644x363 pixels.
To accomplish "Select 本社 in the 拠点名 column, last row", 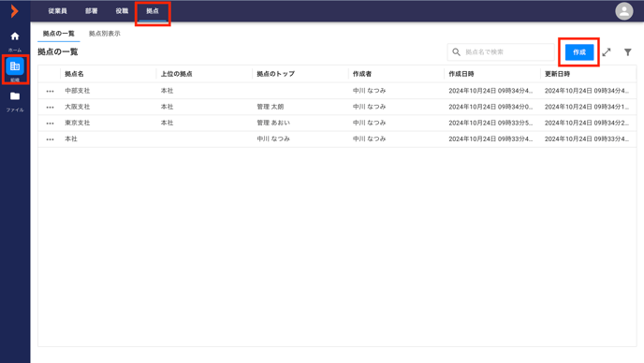I will pyautogui.click(x=71, y=138).
